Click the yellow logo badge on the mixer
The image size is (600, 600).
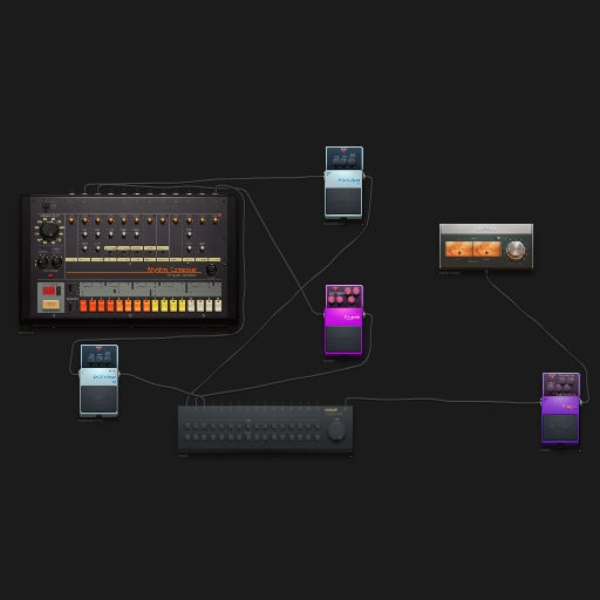tap(331, 410)
